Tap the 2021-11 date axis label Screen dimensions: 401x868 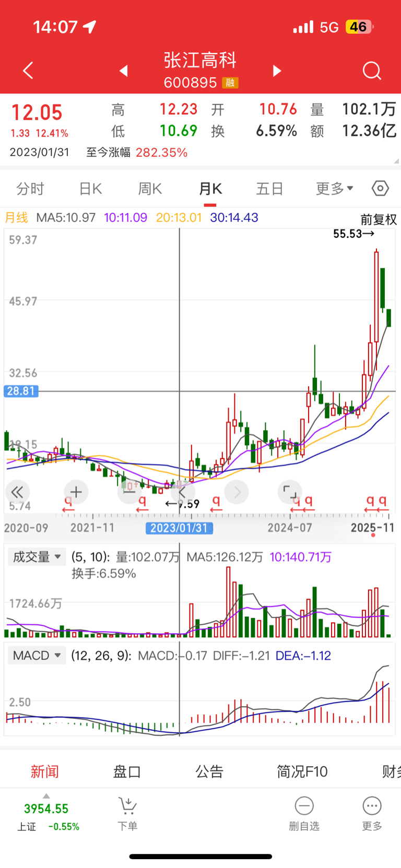tap(92, 528)
